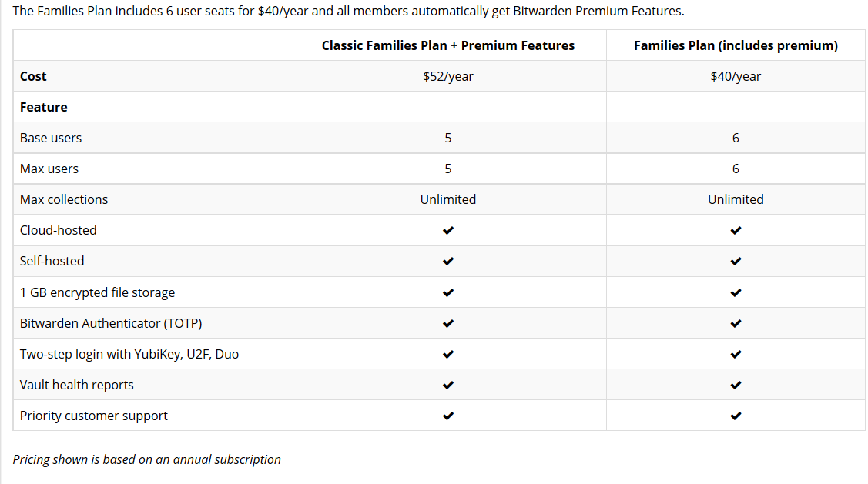Click the Max collections row label
Screen dimensions: 868x484
click(64, 199)
